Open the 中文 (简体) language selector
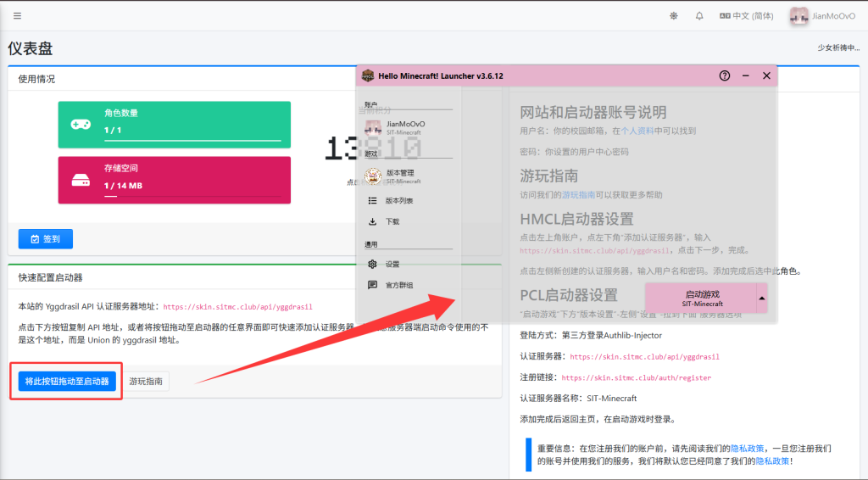Screen dimensions: 868x480 click(746, 16)
